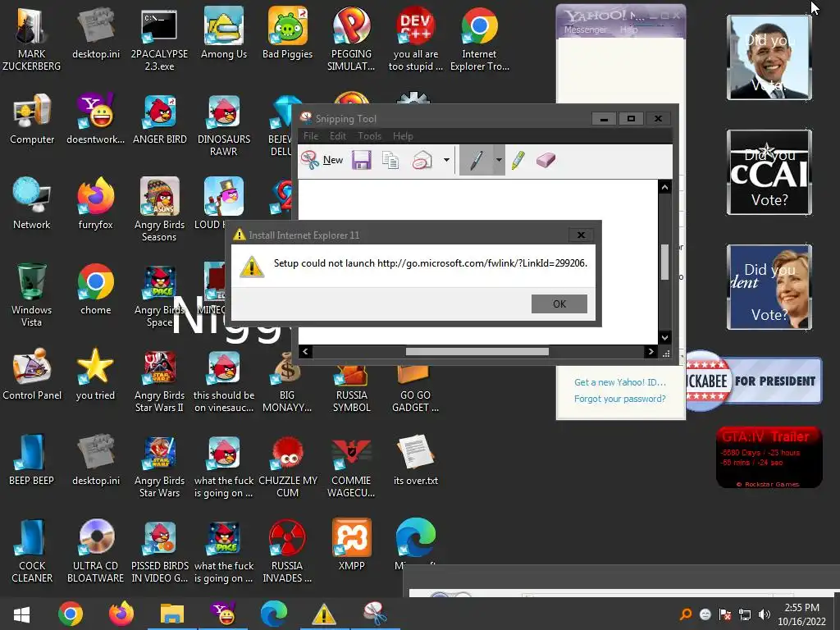Select the furryfox Firefox icon

coord(95,203)
